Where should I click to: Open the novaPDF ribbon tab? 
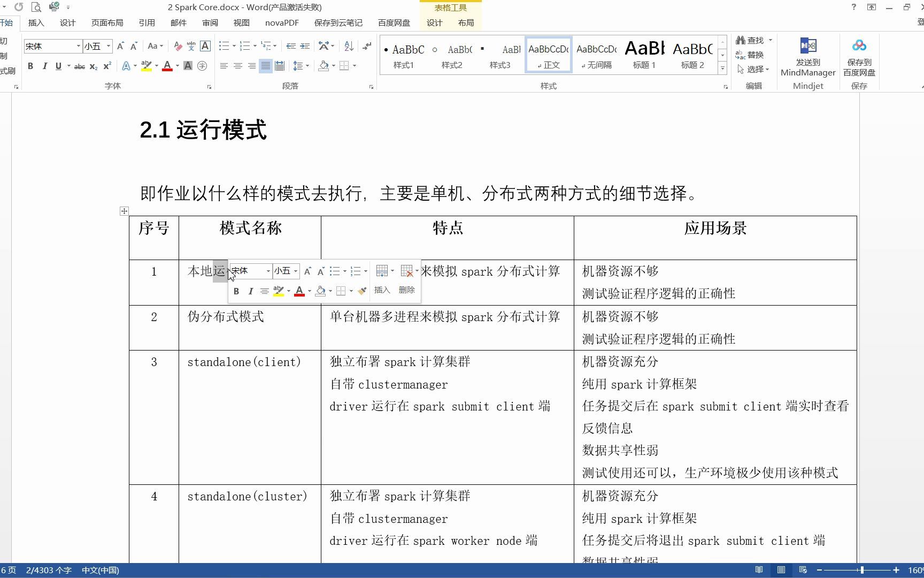pyautogui.click(x=282, y=22)
